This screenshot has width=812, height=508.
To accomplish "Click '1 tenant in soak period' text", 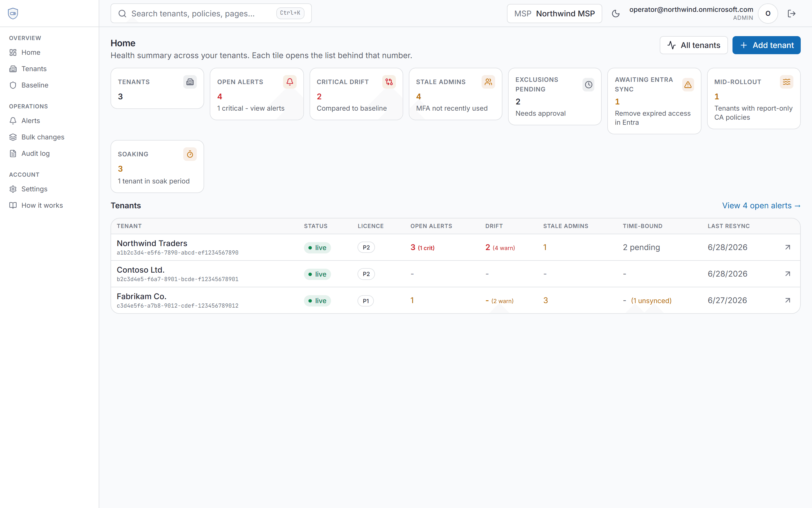I will point(154,181).
